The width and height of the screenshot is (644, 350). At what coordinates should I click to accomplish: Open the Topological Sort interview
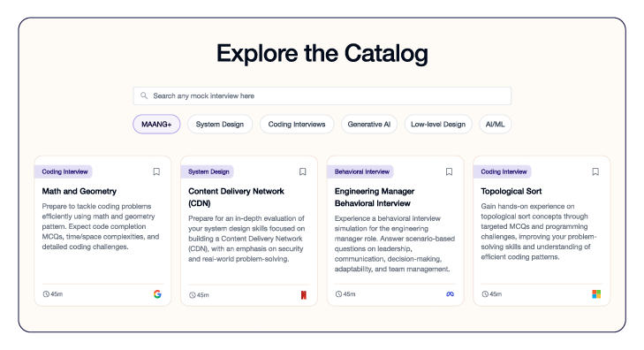tap(511, 191)
